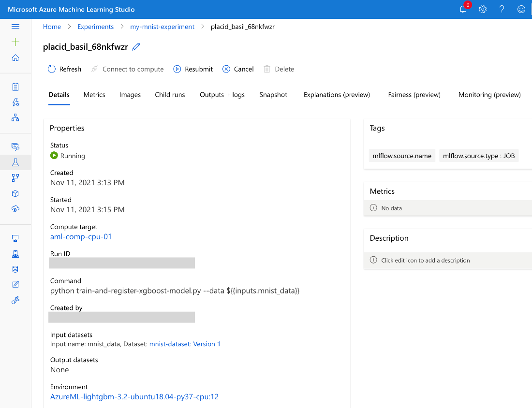
Task: Open the Images tab
Action: point(130,95)
